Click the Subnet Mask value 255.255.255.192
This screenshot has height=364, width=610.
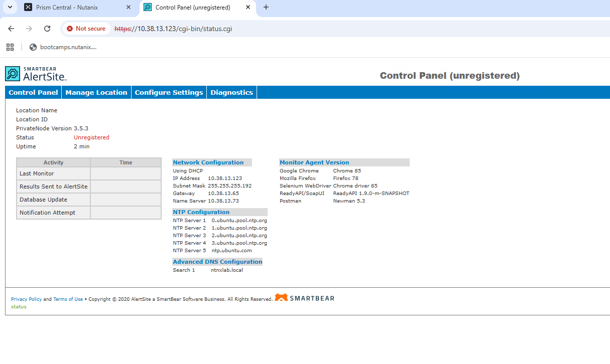tap(230, 186)
